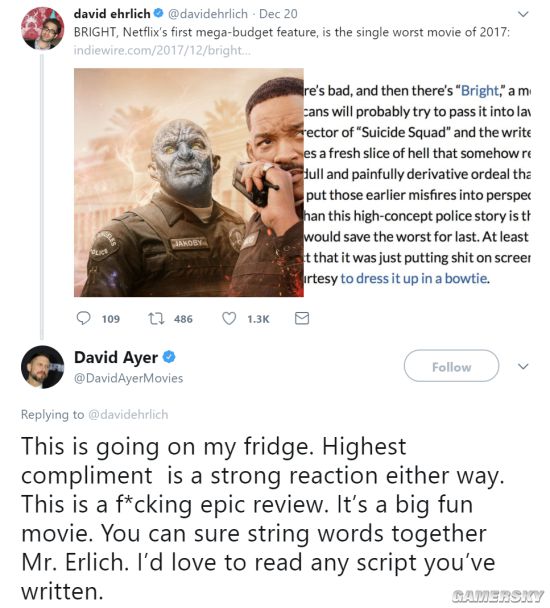This screenshot has width=550, height=608.
Task: Open David Ayer's profile picture
Action: (x=43, y=367)
